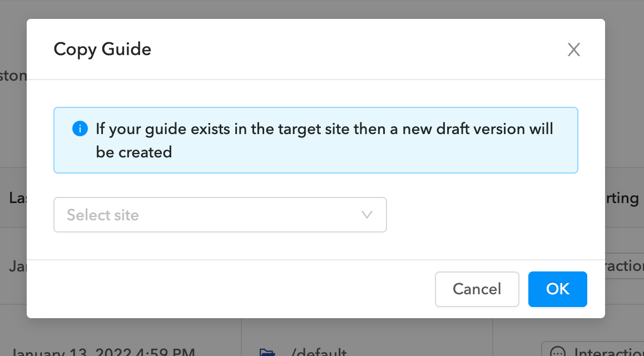Click the dropdown chevron arrow for site

tap(366, 215)
